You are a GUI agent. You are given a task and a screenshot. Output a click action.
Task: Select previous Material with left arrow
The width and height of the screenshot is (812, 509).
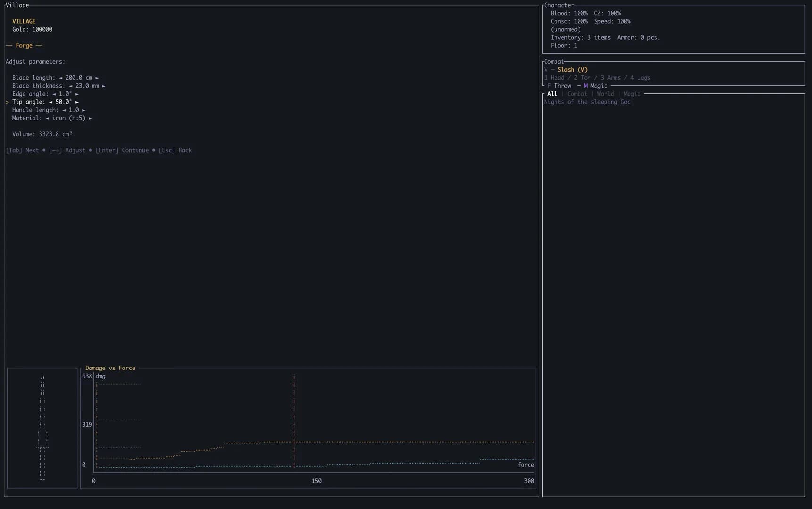click(x=48, y=118)
